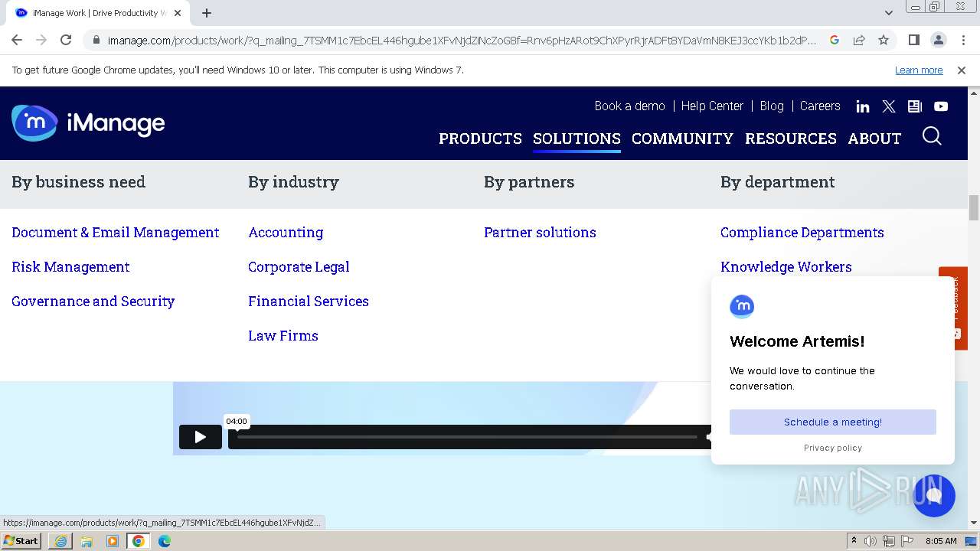Bookmark this tab with the star icon

coord(884,40)
